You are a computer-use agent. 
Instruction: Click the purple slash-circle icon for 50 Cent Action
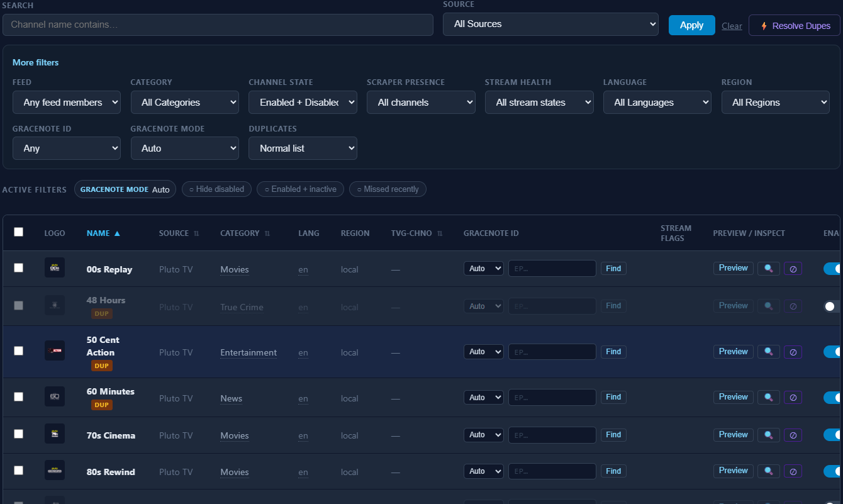point(793,352)
